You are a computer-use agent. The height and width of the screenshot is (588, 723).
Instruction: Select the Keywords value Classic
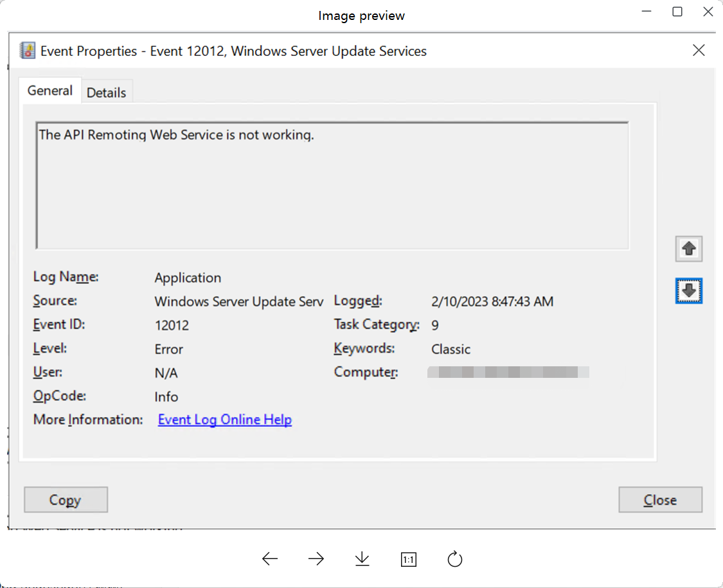(x=451, y=349)
